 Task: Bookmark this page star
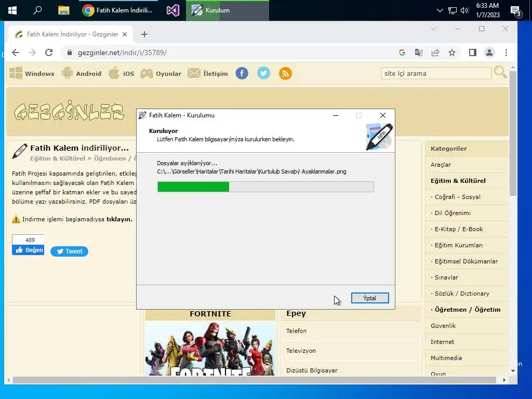[x=452, y=52]
